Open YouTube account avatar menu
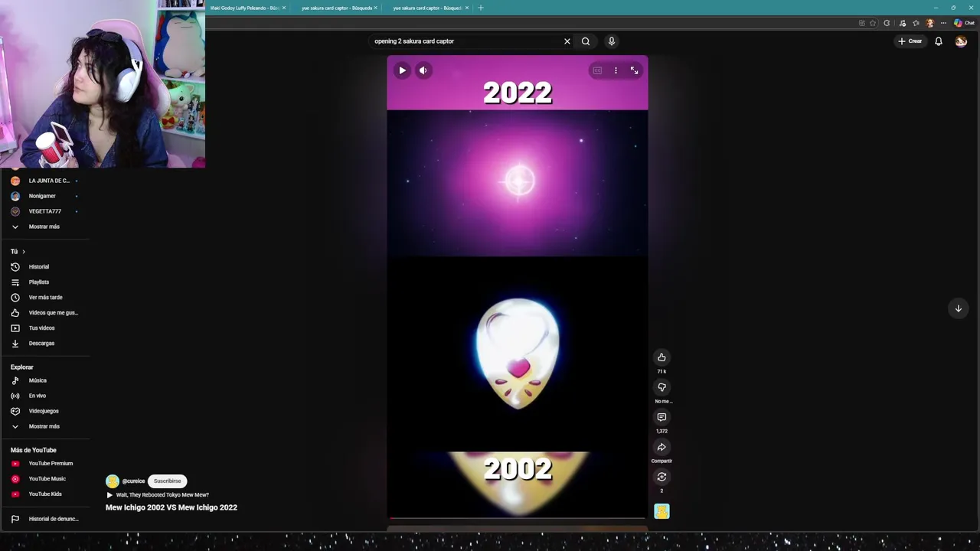Screen dimensions: 980x551 961,41
